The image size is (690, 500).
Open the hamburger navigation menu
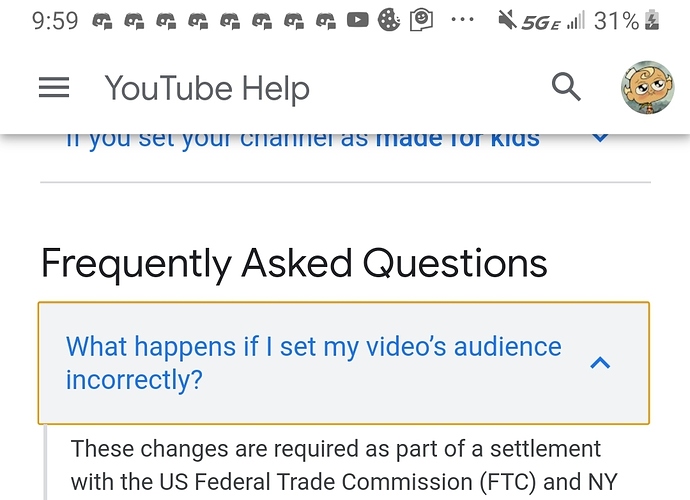point(54,88)
